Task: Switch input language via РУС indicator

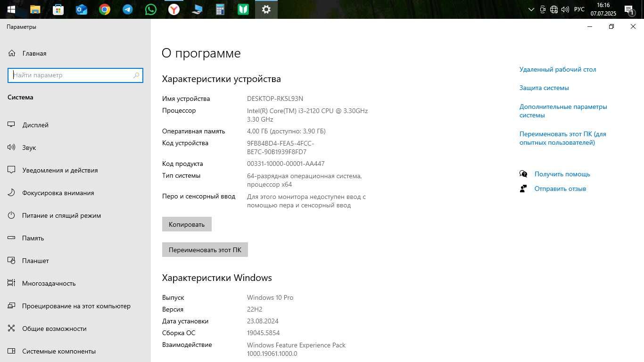Action: click(579, 9)
